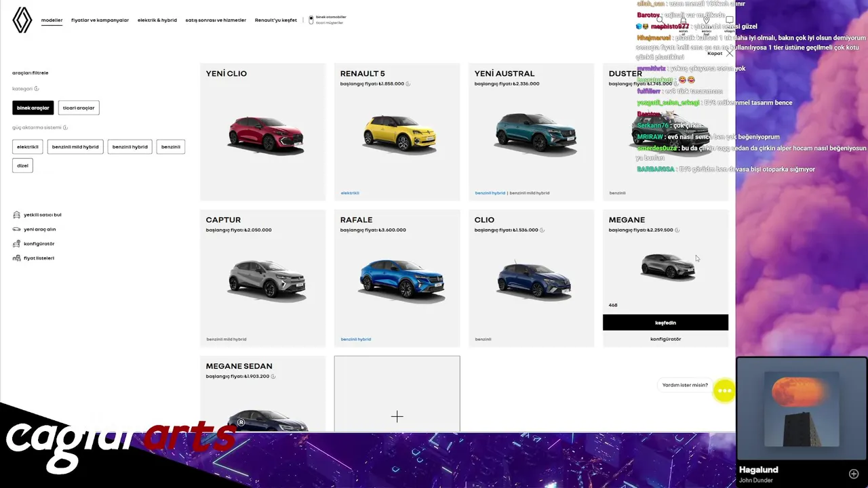Open 'satış sonrası ve hizmetler' menu
The image size is (868, 488).
[x=216, y=20]
